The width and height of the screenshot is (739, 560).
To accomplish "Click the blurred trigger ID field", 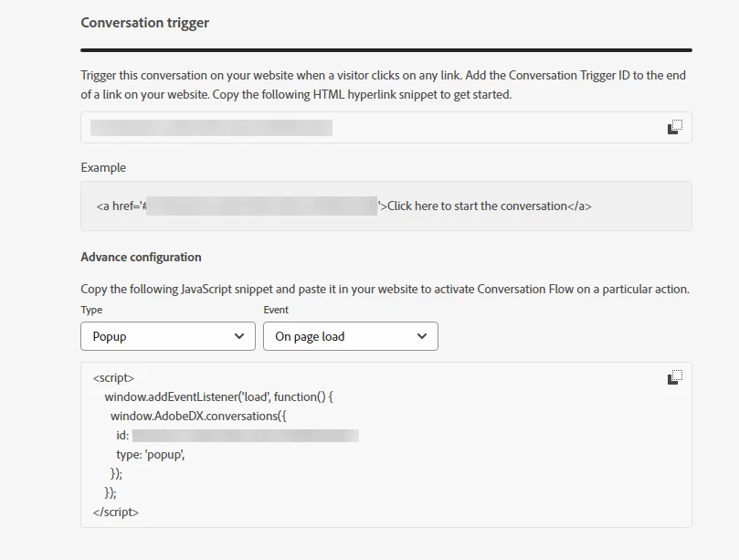I will [x=386, y=127].
